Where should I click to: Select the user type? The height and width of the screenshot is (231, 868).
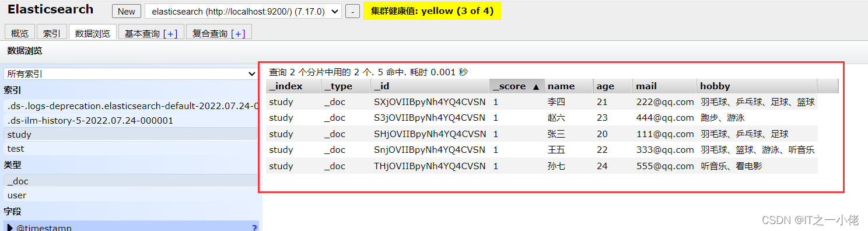131,195
